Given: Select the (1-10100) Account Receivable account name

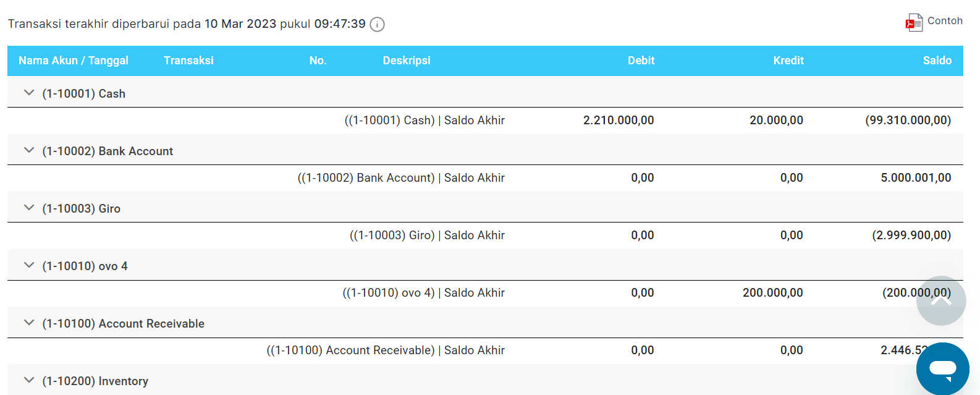Looking at the screenshot, I should pyautogui.click(x=123, y=324).
